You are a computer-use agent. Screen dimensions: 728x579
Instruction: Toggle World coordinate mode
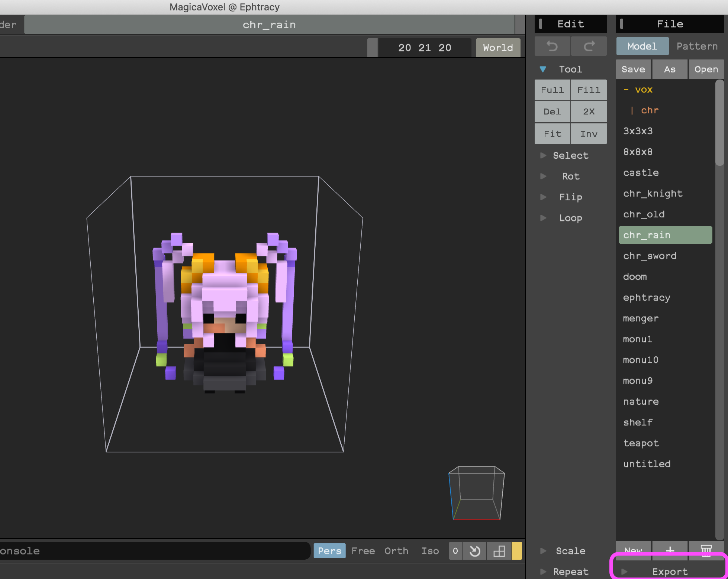(x=498, y=48)
